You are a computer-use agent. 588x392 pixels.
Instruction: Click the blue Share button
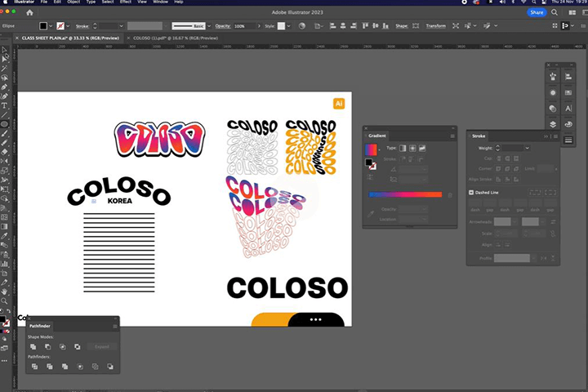[537, 12]
